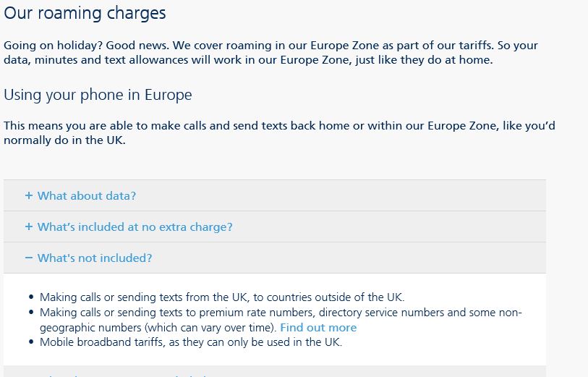
Task: Click the paragraph about calls and texts back home
Action: click(279, 133)
